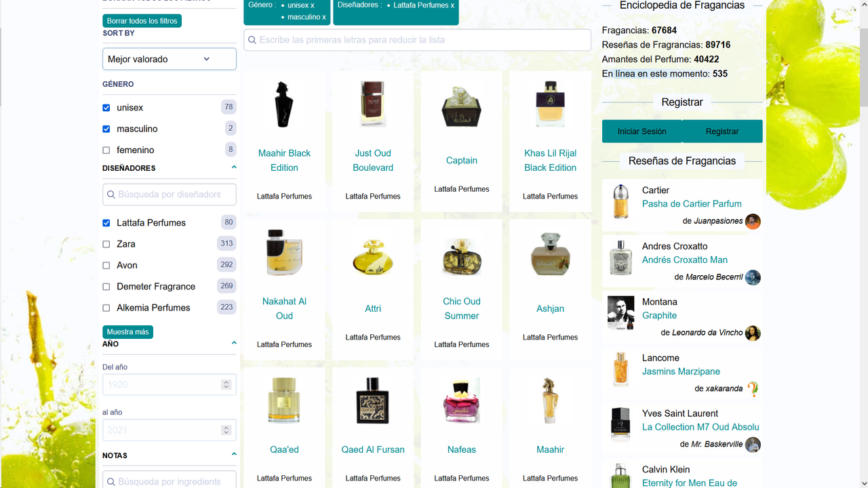Click Juanpasiones reviewer avatar

(x=753, y=222)
